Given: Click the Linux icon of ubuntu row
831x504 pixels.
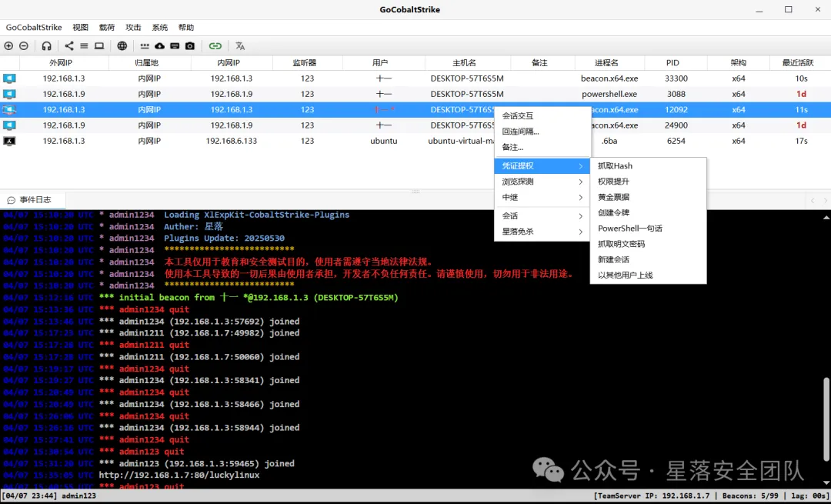Looking at the screenshot, I should pyautogui.click(x=9, y=141).
